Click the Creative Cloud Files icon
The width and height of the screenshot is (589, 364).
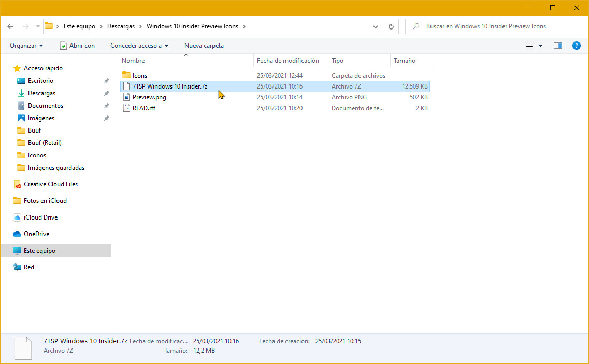(17, 184)
